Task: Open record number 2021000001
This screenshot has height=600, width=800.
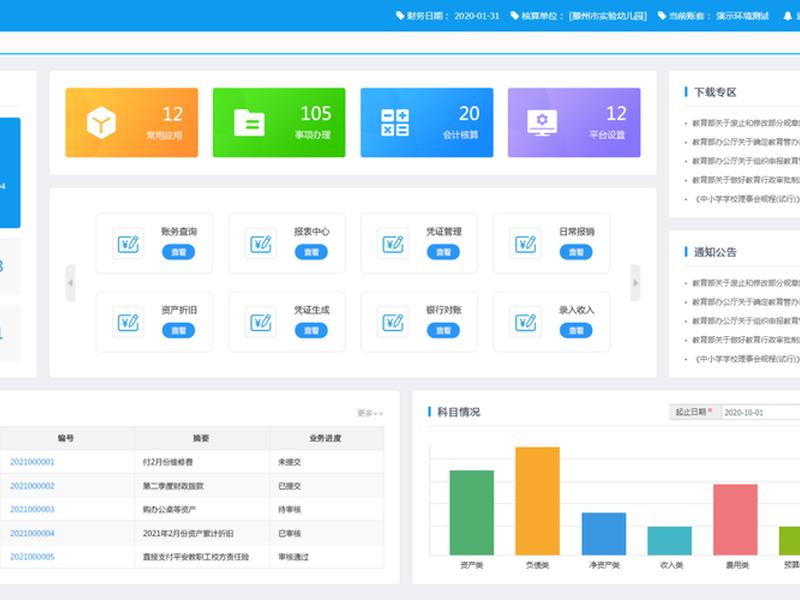Action: [32, 462]
